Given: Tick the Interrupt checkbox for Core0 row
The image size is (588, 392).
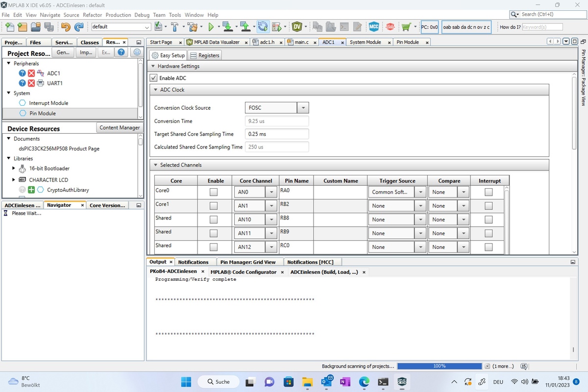Looking at the screenshot, I should coord(489,192).
